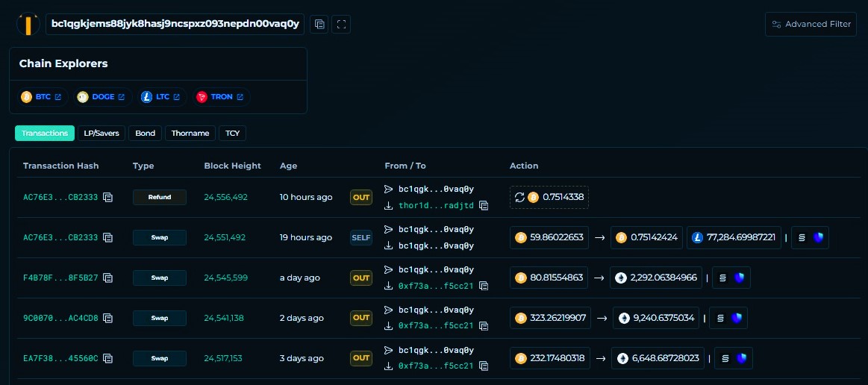
Task: Open the TCY tab
Action: [x=232, y=134]
